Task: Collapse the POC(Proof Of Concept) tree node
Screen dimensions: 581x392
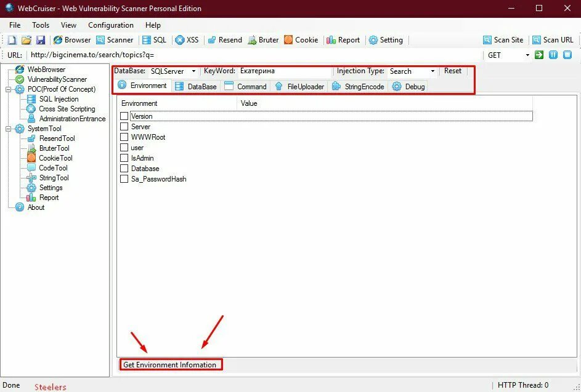Action: [9, 89]
